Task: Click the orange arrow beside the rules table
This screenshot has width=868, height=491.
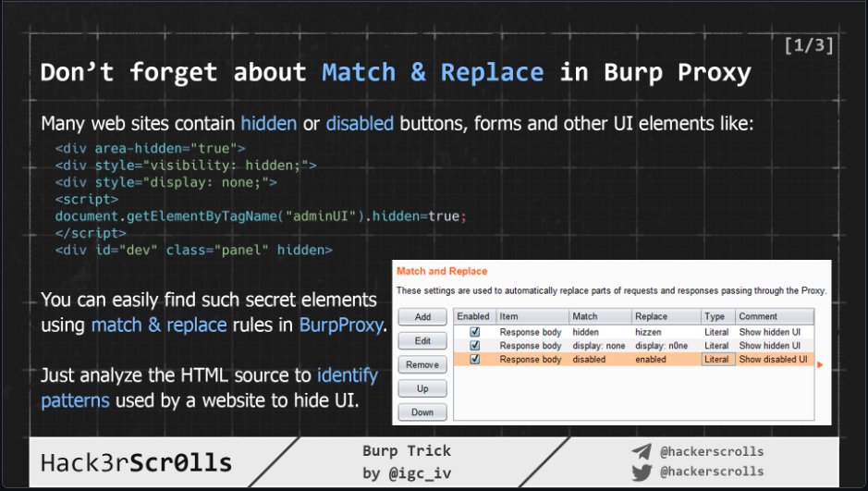Action: pos(820,365)
